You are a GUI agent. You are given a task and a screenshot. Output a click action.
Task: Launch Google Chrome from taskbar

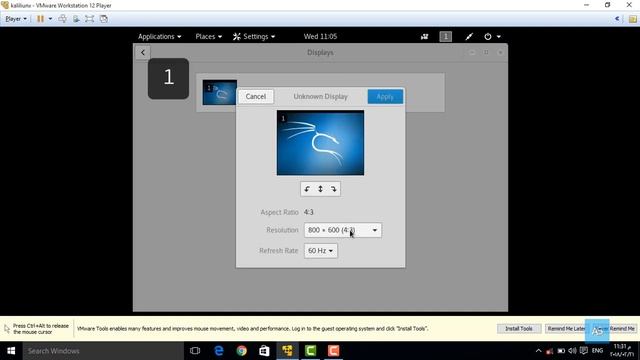242,351
